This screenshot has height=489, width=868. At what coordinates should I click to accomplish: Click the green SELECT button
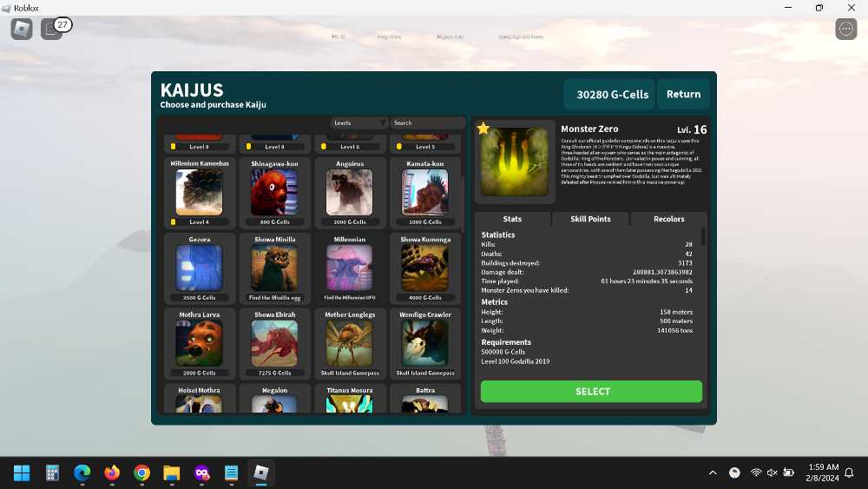pos(591,392)
